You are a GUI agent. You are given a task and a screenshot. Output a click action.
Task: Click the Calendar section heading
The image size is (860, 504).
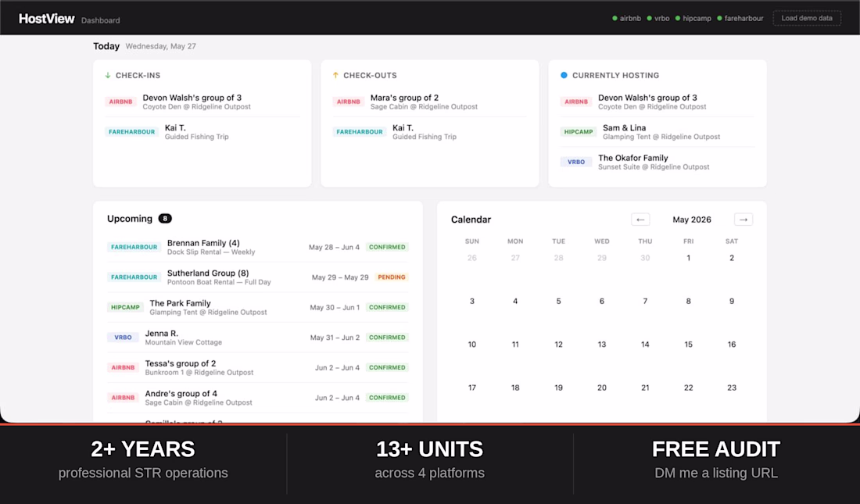point(471,220)
